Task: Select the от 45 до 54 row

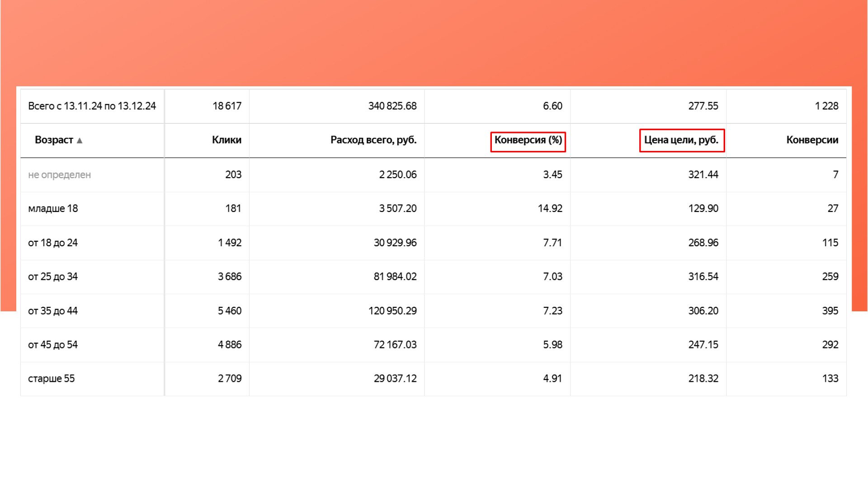Action: pos(53,345)
